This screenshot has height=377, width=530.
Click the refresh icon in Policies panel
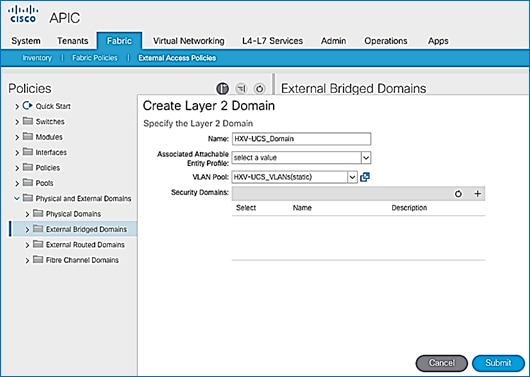259,89
